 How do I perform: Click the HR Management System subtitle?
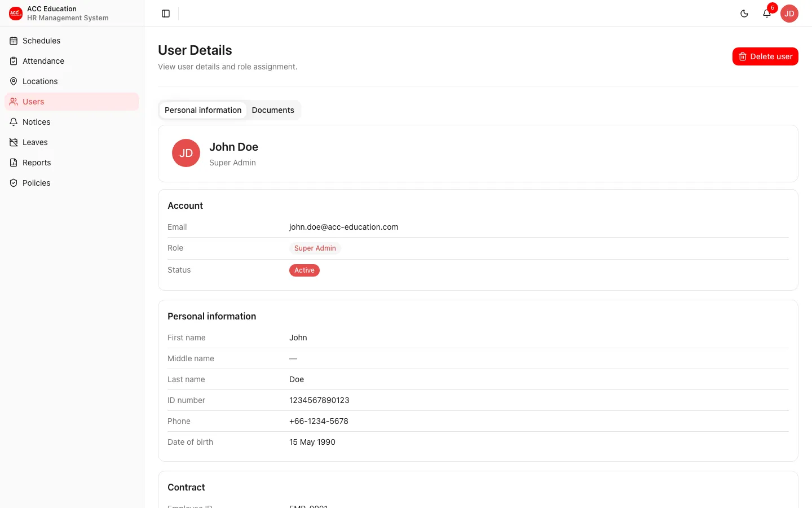click(68, 18)
